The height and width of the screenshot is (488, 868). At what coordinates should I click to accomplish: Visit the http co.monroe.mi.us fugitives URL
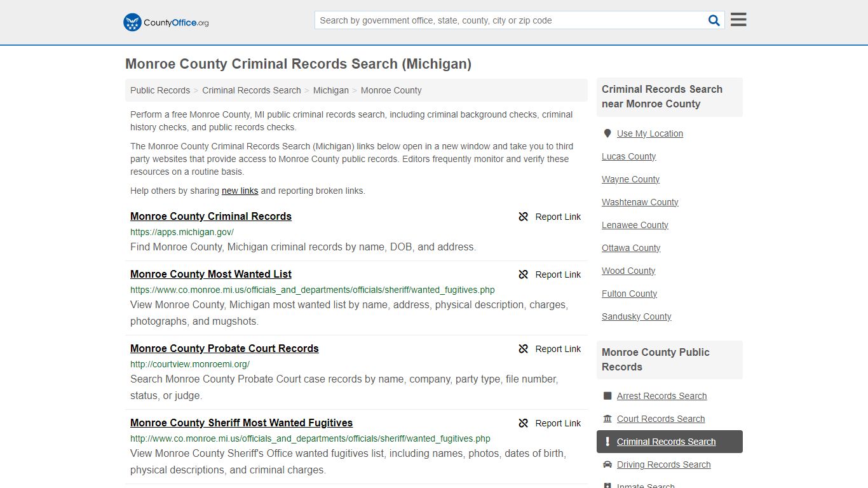click(x=310, y=438)
